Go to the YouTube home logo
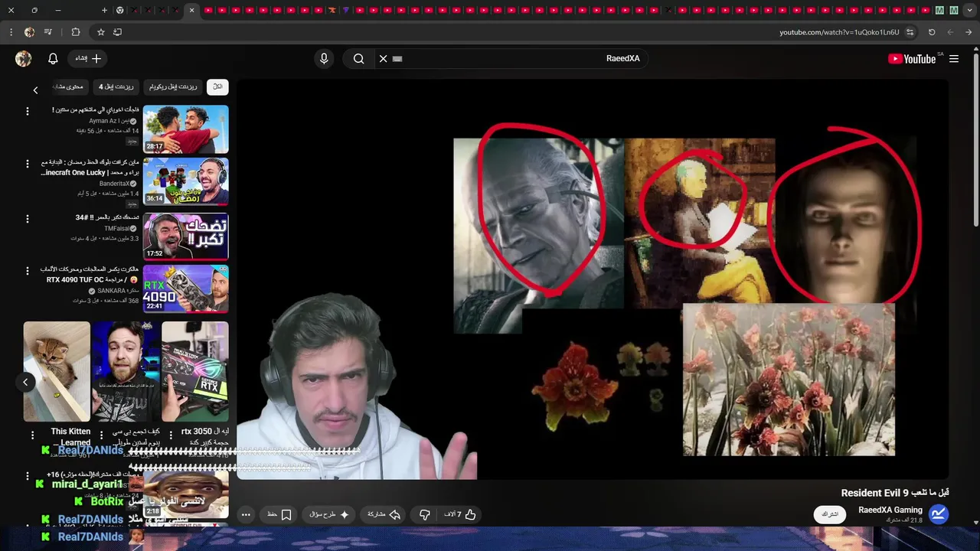This screenshot has height=551, width=980. pos(912,59)
